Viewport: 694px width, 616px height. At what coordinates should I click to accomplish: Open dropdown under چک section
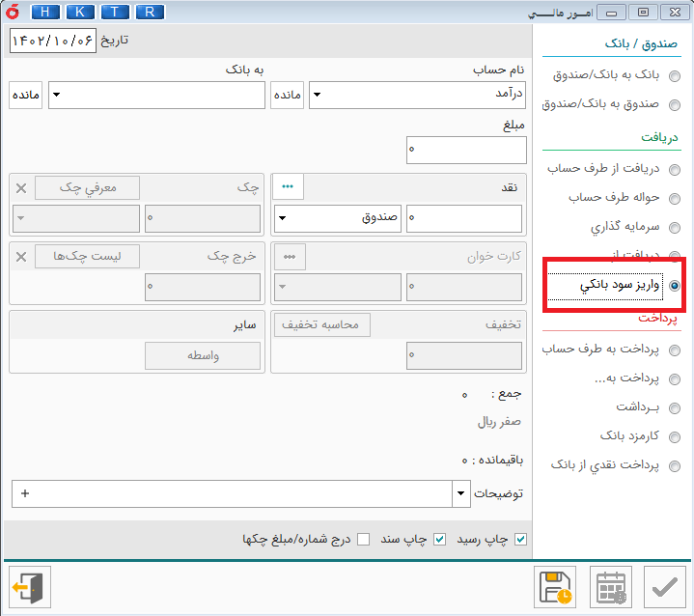pos(76,218)
